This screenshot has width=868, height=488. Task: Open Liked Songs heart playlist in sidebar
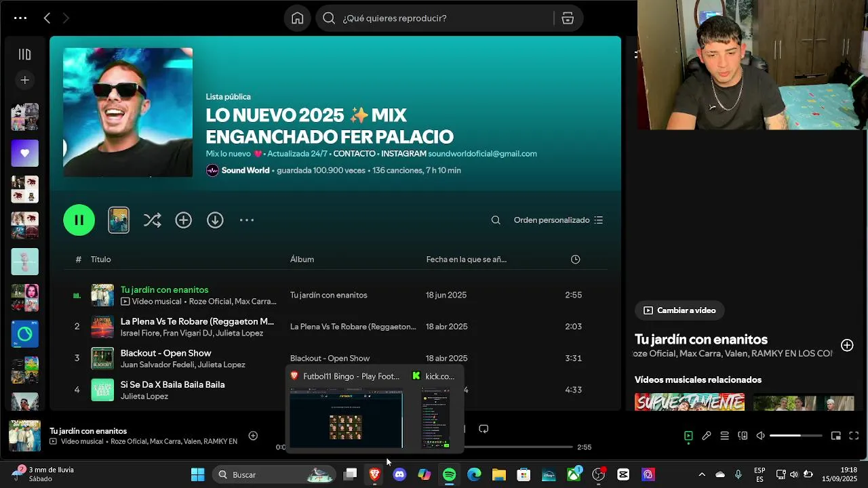(x=24, y=153)
